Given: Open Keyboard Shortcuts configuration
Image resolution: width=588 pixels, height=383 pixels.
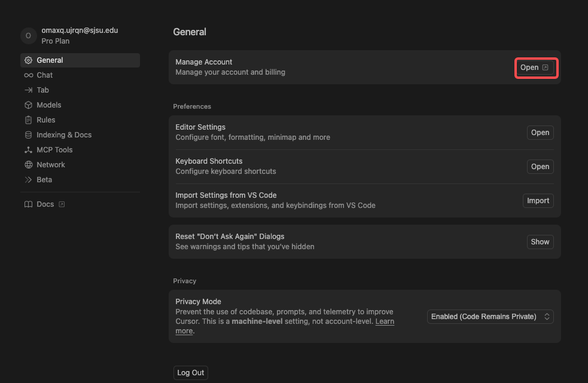Looking at the screenshot, I should (x=540, y=167).
